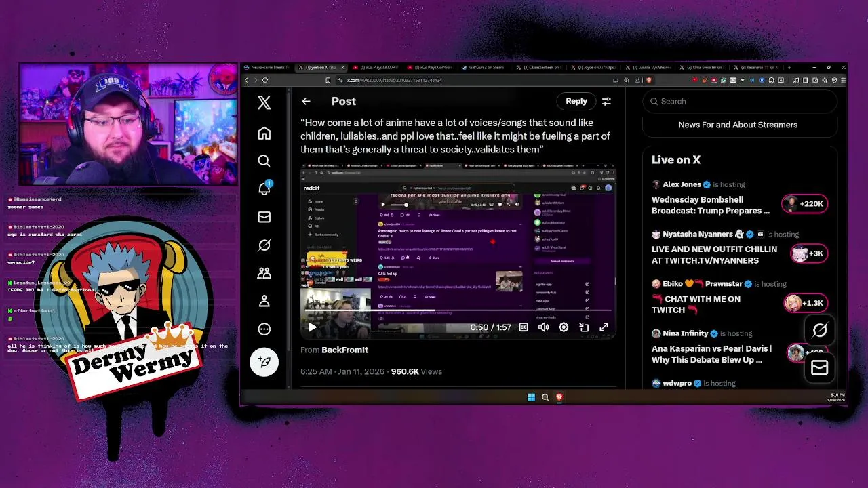Open the More circle-dots icon in sidebar
This screenshot has height=488, width=868.
click(x=264, y=329)
